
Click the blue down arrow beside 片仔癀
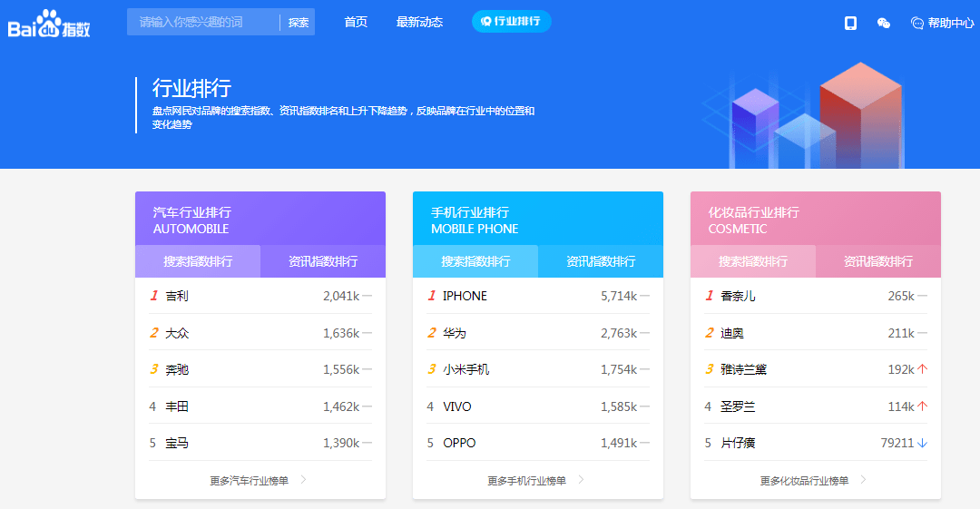tap(922, 443)
